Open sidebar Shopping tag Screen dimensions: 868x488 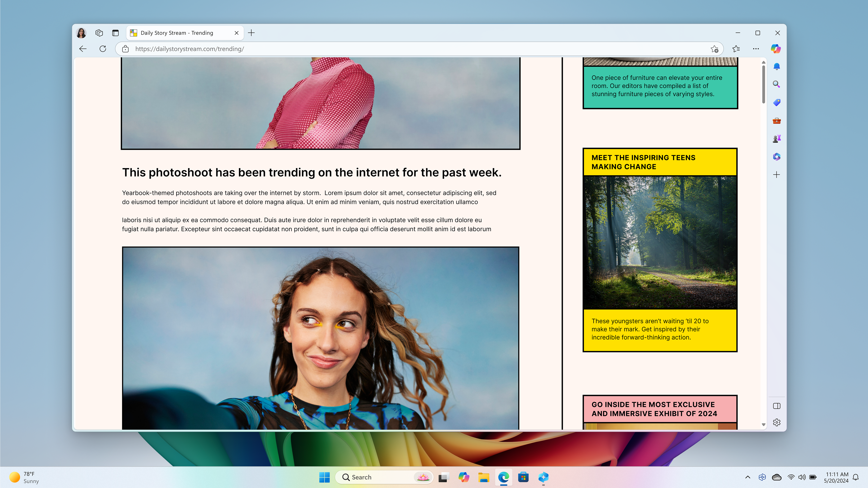tap(777, 102)
